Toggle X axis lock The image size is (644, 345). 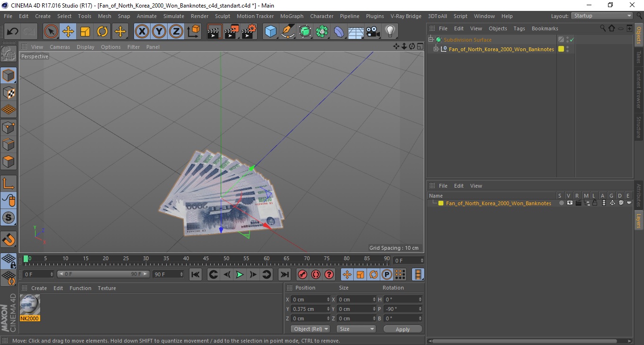pyautogui.click(x=142, y=32)
